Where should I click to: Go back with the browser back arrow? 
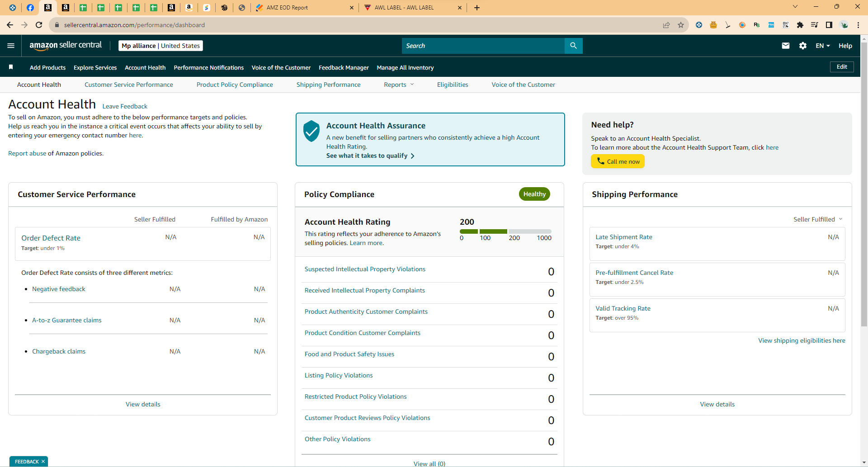click(10, 25)
